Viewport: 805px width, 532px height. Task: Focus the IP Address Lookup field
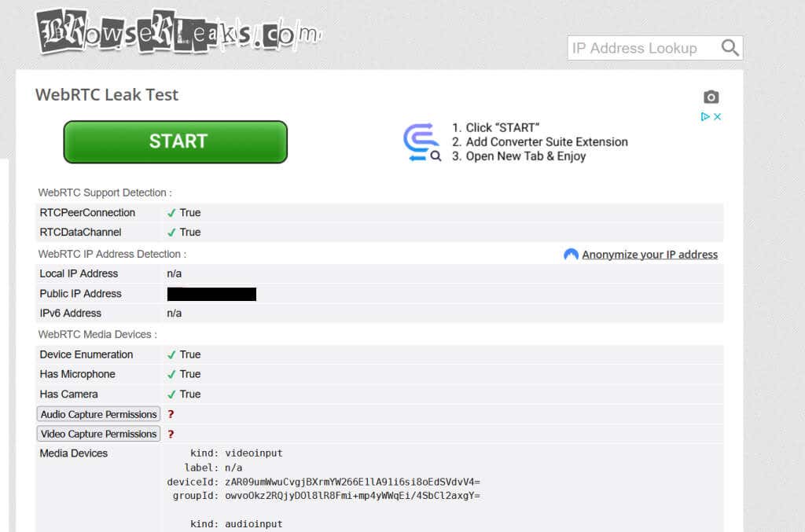tap(641, 48)
